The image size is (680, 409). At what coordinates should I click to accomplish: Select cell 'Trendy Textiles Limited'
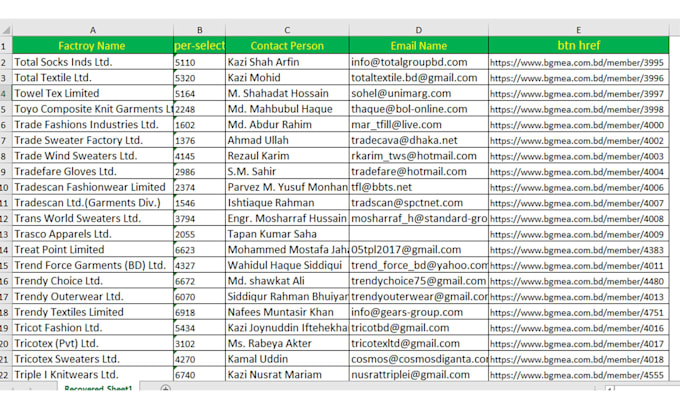point(92,312)
